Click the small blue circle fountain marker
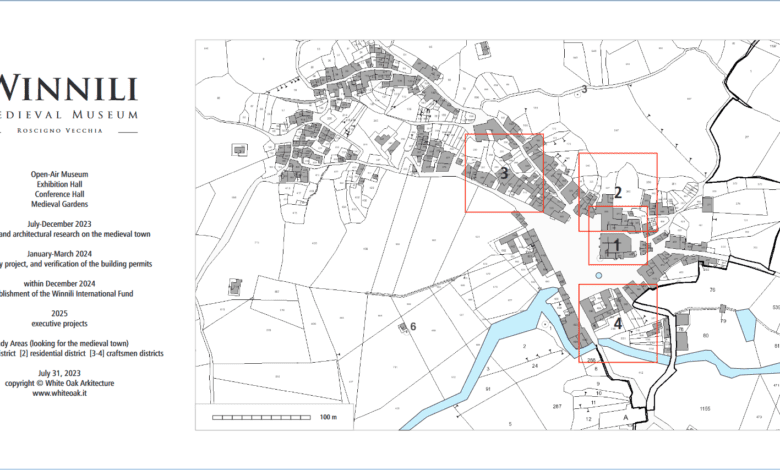780x470 pixels. (x=598, y=276)
